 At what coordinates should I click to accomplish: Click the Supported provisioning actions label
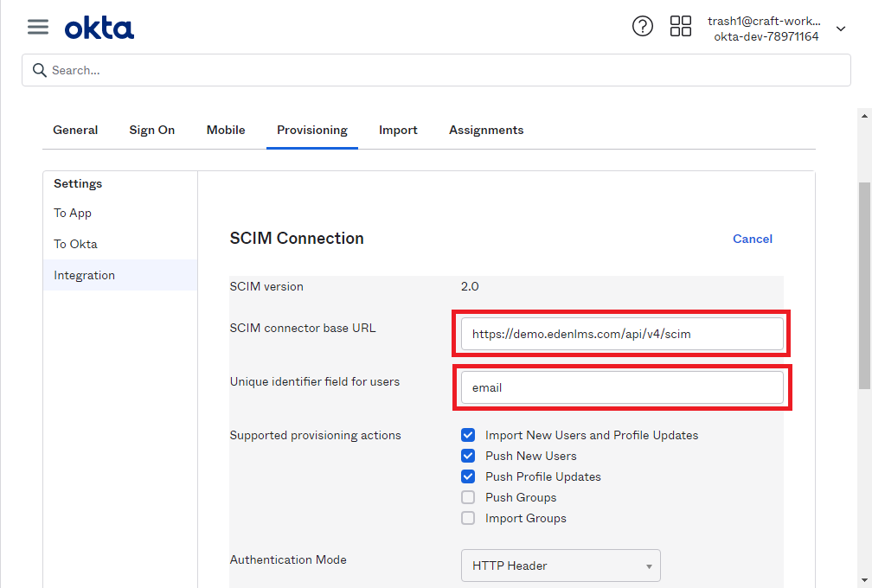315,435
